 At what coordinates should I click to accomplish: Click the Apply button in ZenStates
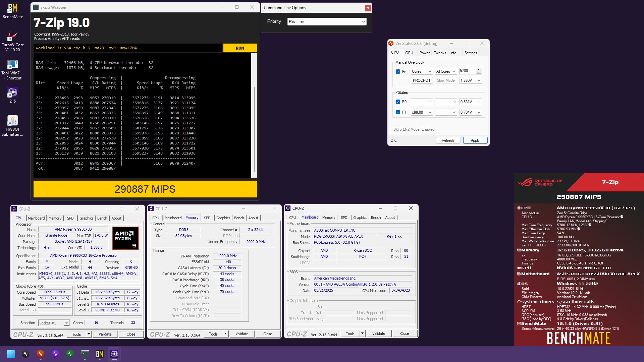click(x=475, y=140)
